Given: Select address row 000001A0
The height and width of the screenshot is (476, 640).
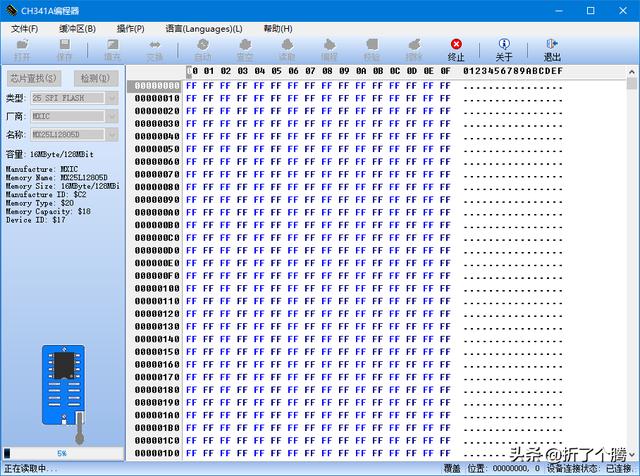Looking at the screenshot, I should (x=157, y=415).
